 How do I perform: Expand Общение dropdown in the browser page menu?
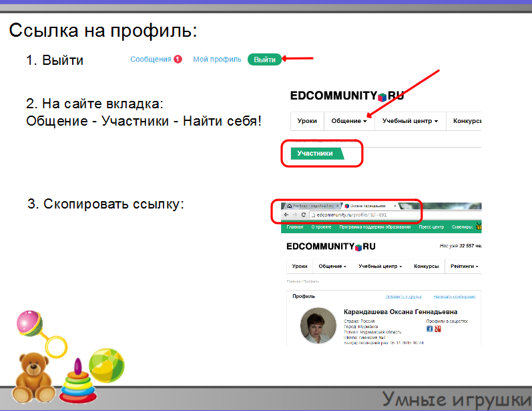click(x=332, y=266)
